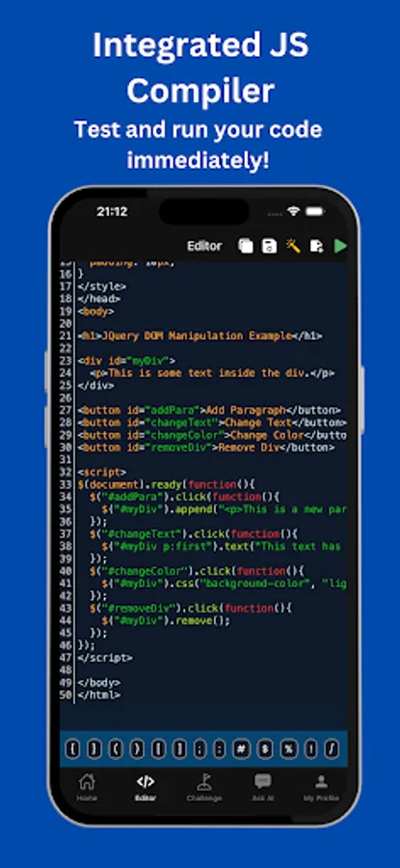This screenshot has width=400, height=868.
Task: Insert an opening curly brace symbol key
Action: click(x=72, y=749)
